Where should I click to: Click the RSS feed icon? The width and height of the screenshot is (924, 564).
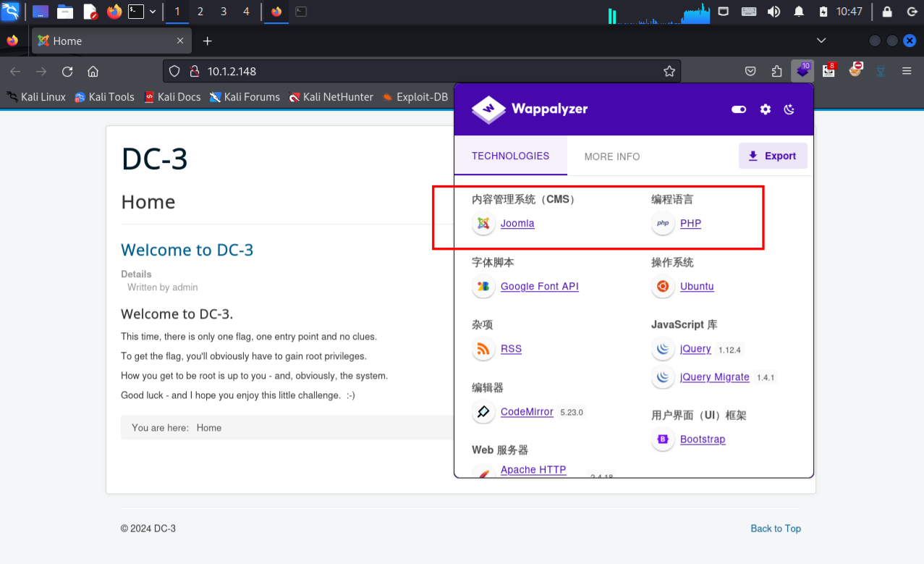point(483,348)
